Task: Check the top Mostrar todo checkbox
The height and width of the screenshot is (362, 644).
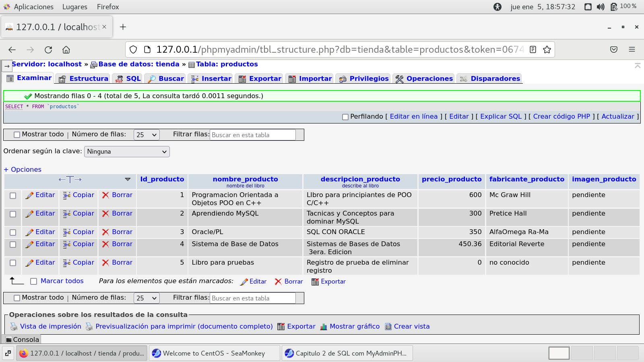Action: click(17, 135)
